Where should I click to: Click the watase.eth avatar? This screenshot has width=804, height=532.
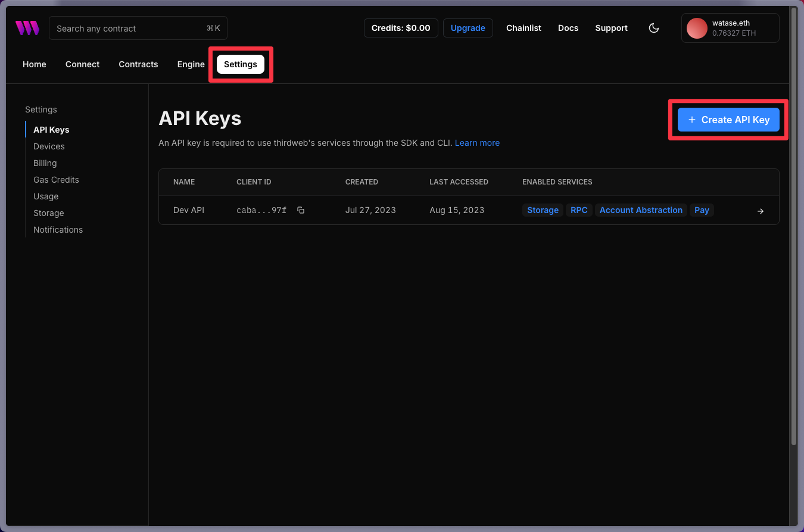coord(697,28)
